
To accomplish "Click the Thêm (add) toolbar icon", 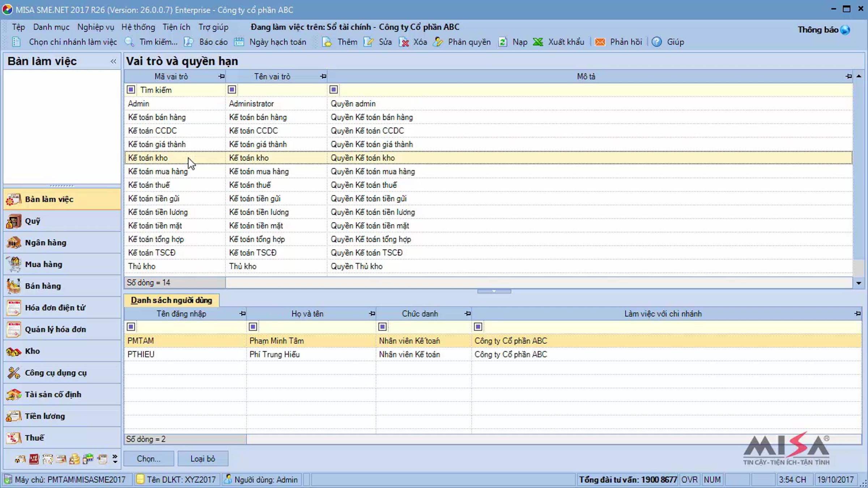I will (327, 42).
